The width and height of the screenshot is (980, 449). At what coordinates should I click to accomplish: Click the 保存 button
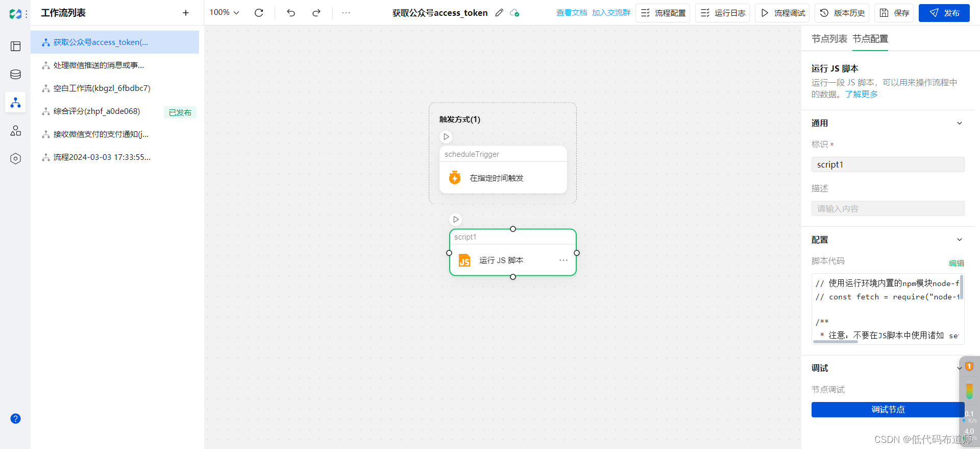894,13
